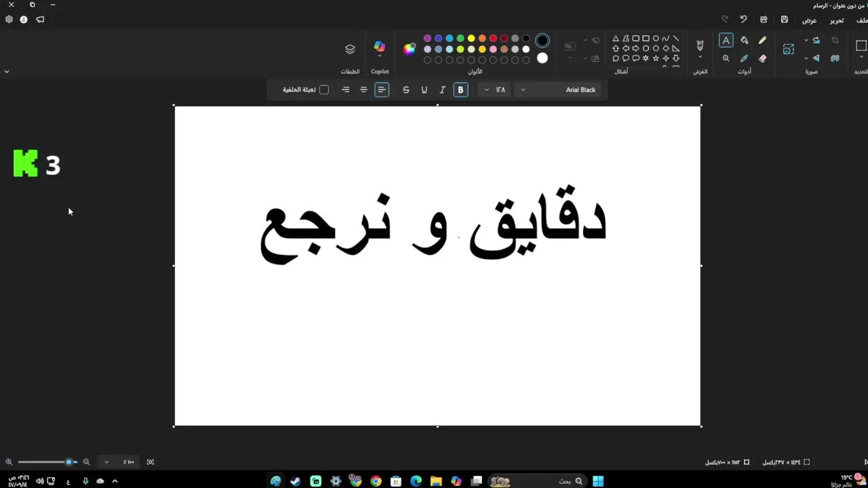Open the Settings gear icon
This screenshot has height=488, width=868.
click(9, 20)
